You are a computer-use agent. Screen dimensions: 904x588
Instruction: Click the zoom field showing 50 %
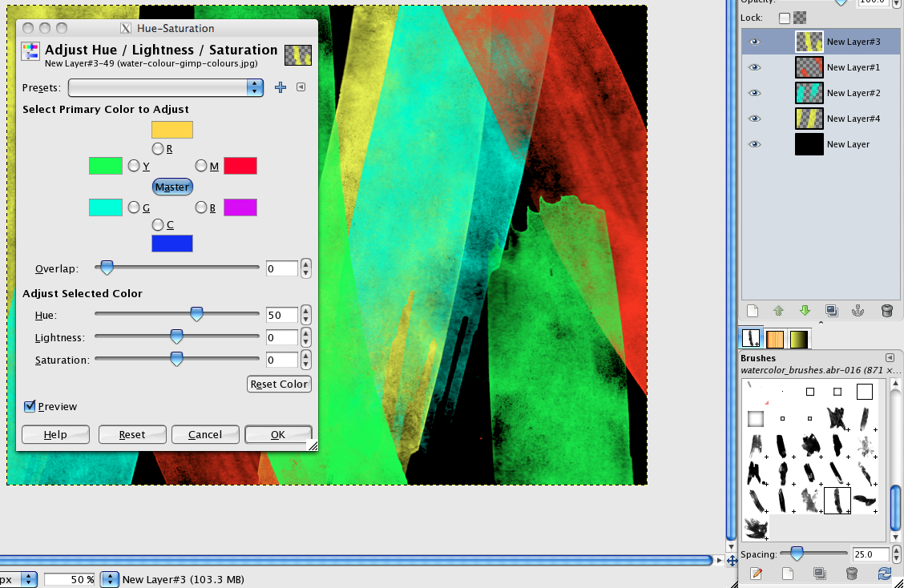71,579
